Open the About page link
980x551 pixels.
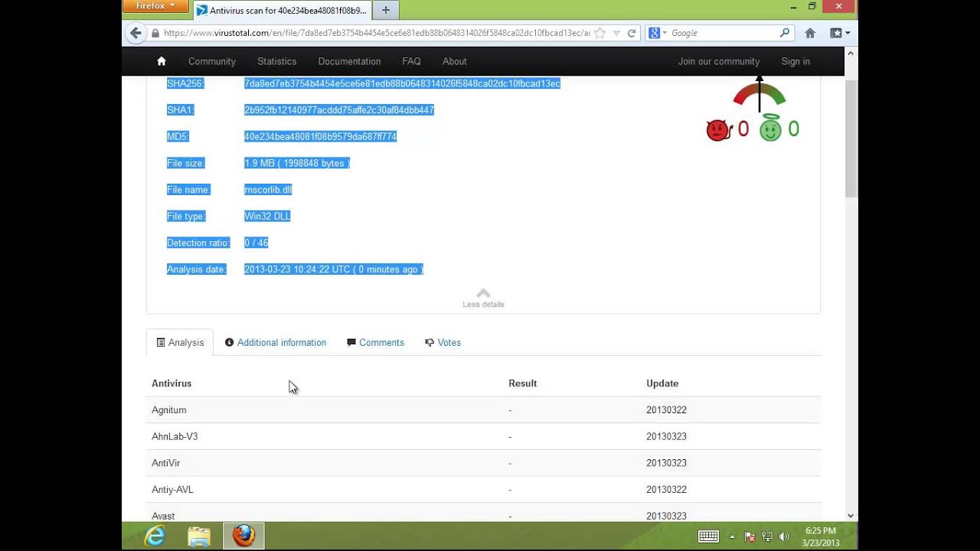(x=454, y=61)
